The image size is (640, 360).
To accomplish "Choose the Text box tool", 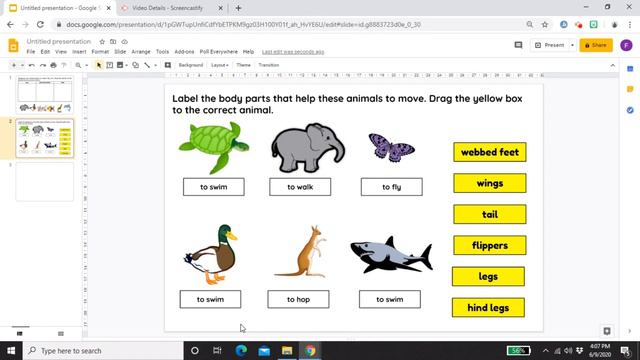I will pos(109,65).
